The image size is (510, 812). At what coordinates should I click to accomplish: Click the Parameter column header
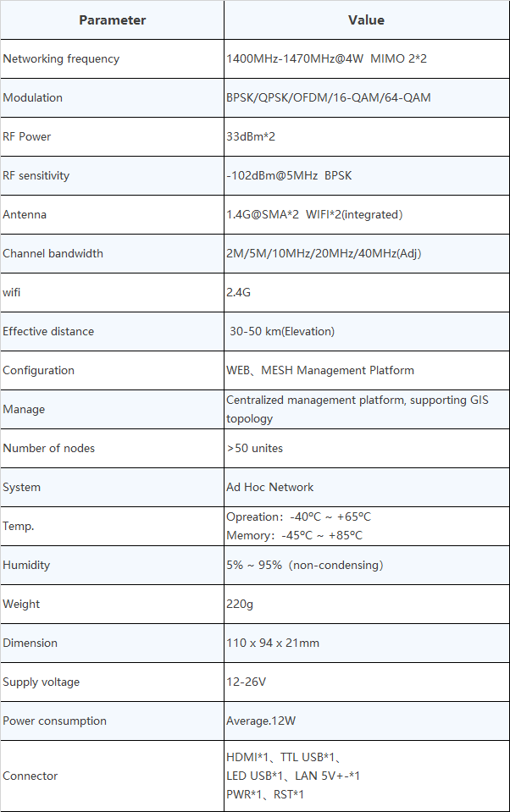(x=112, y=20)
